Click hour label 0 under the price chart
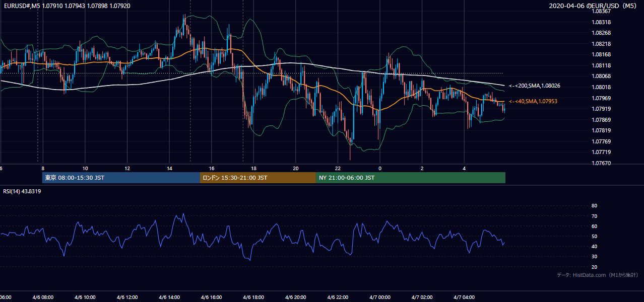Viewport: 644px width, 302px height. [x=380, y=168]
